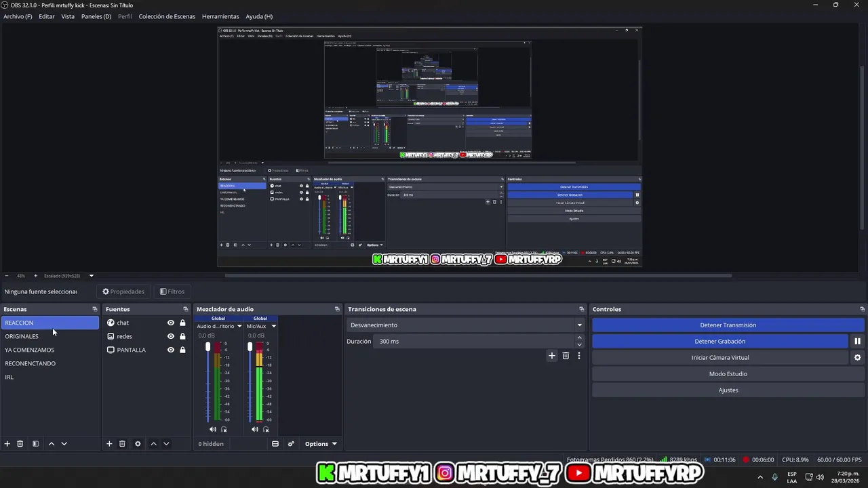This screenshot has width=868, height=488.
Task: Delete the selected scene with trash icon
Action: (20, 444)
